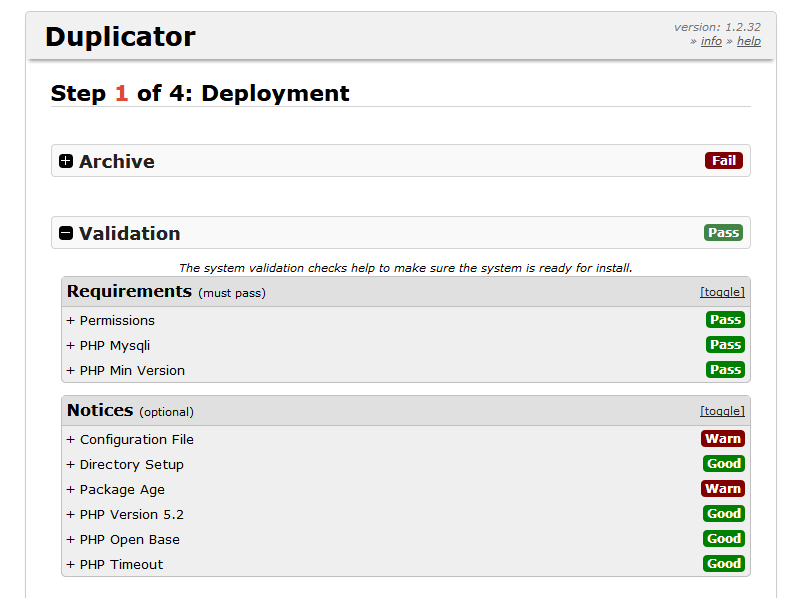This screenshot has width=792, height=598.
Task: Open the info link in header
Action: (711, 41)
